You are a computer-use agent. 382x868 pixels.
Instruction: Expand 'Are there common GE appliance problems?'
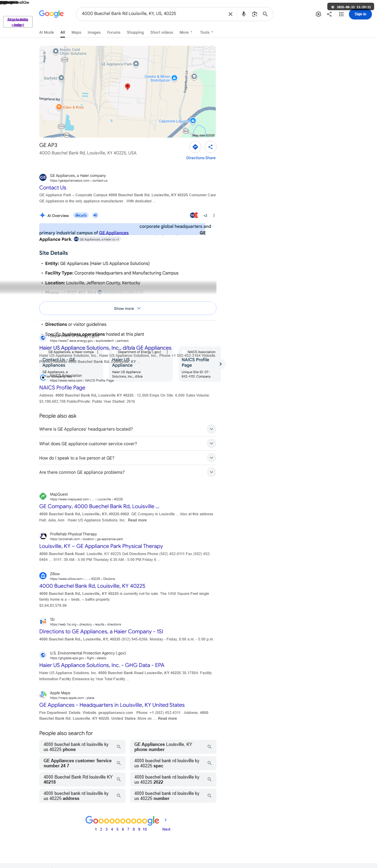[x=128, y=472]
